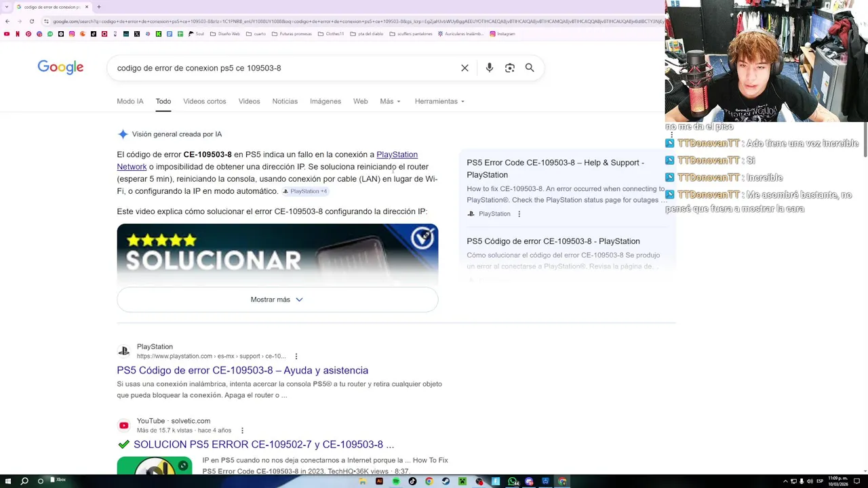This screenshot has height=488, width=868.
Task: Open the 'Soul' bookmark
Action: [196, 34]
